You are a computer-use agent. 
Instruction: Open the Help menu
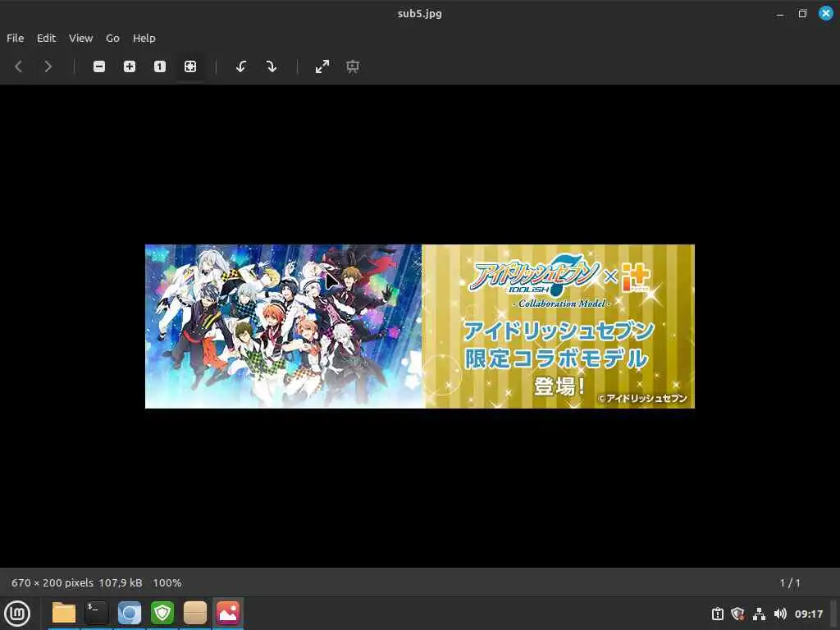[x=144, y=38]
